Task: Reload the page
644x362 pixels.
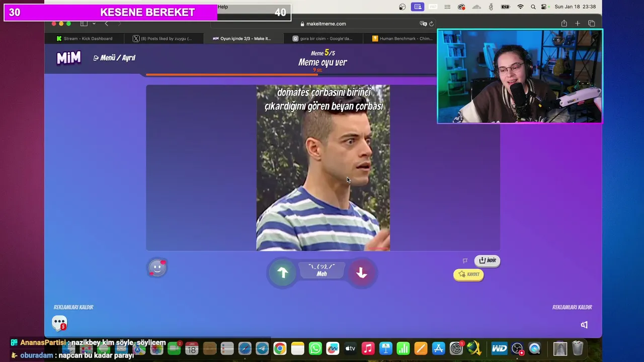Action: pos(431,24)
